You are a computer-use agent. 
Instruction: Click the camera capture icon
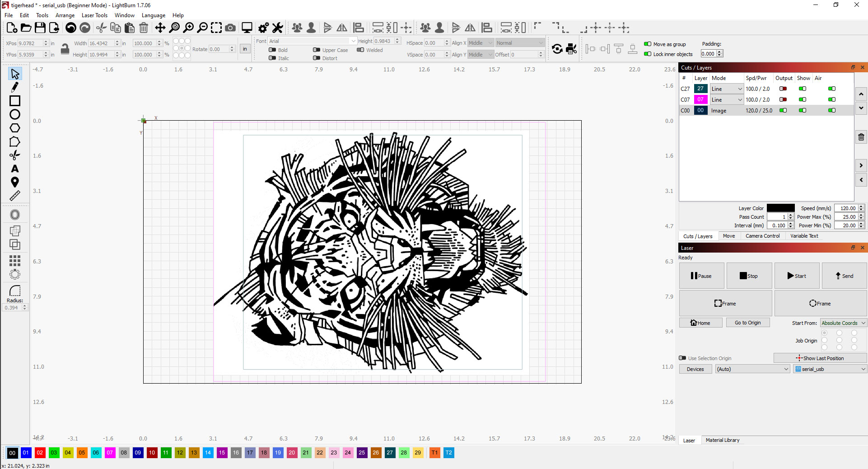230,28
